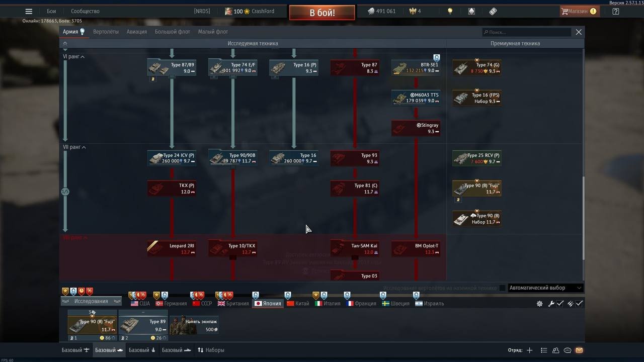Select the BM Oplot-T vehicle

[x=416, y=249]
